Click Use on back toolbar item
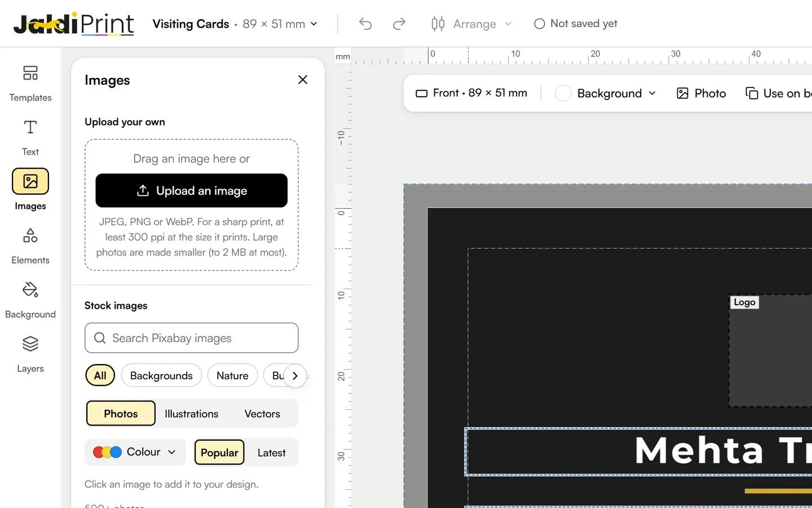The height and width of the screenshot is (508, 812). click(778, 93)
